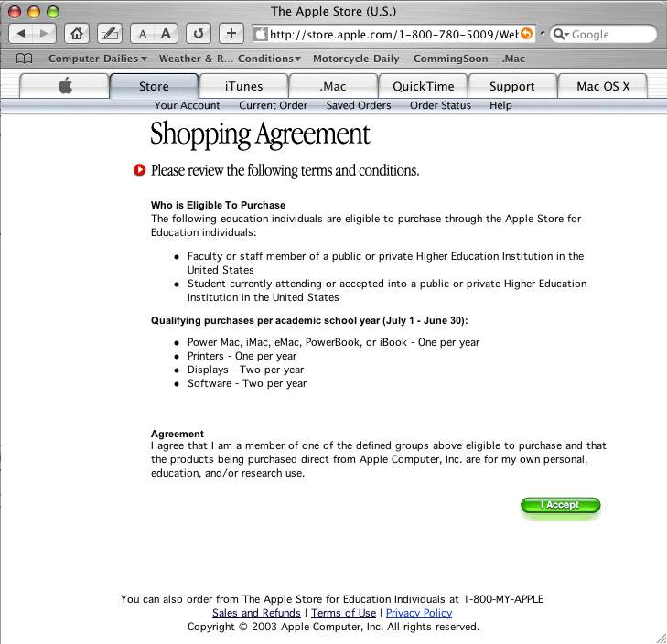Open the Google search magnifier menu
This screenshot has height=644, width=667.
[561, 34]
